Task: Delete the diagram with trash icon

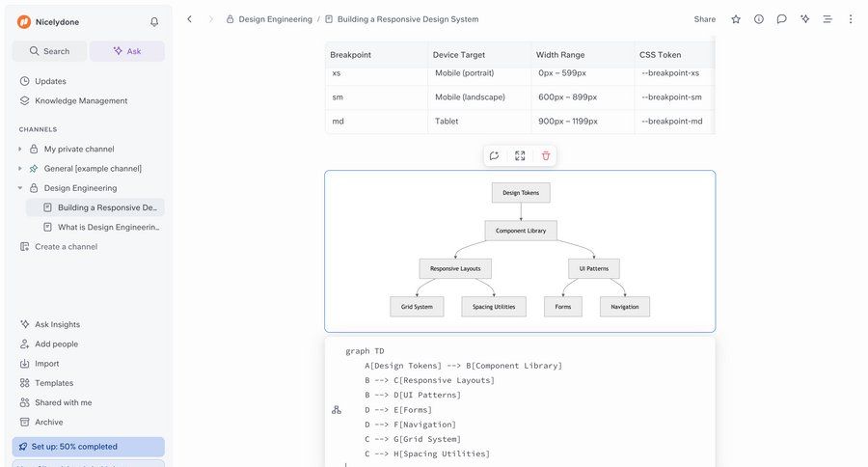Action: point(546,155)
